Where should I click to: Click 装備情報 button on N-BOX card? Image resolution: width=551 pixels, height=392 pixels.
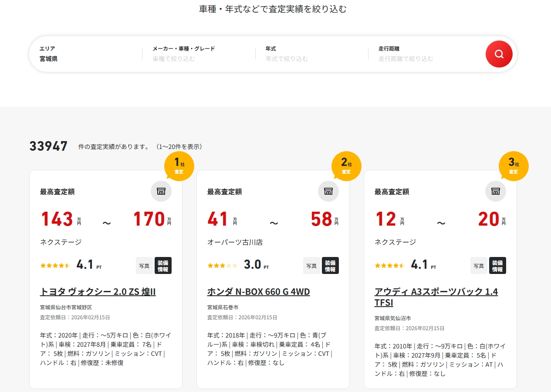[x=330, y=266]
